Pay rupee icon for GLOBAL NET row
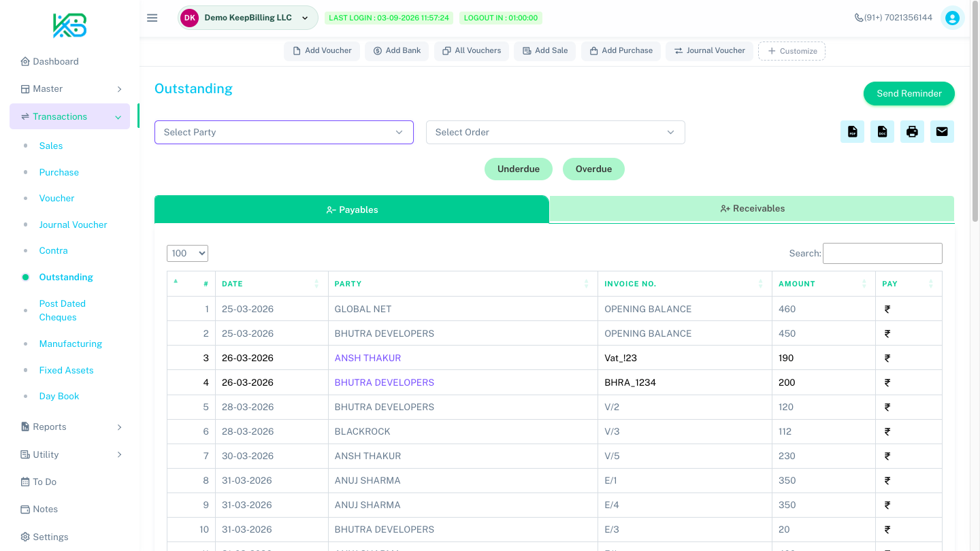The image size is (980, 551). [x=887, y=309]
